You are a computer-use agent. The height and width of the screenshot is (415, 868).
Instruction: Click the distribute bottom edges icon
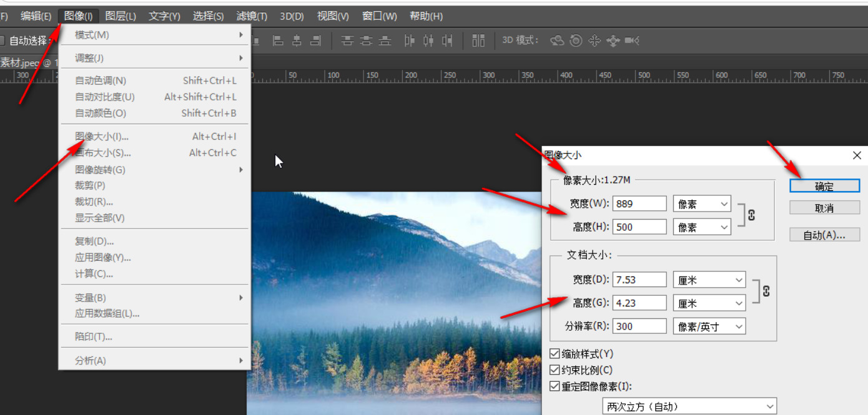pyautogui.click(x=385, y=41)
